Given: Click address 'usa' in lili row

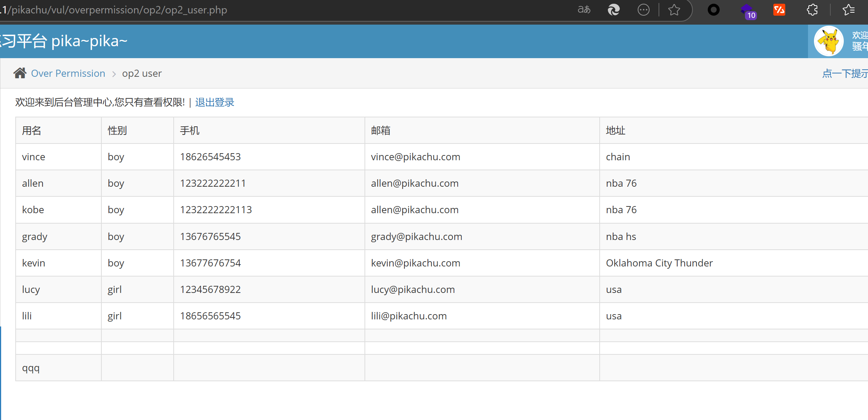Looking at the screenshot, I should pos(614,316).
